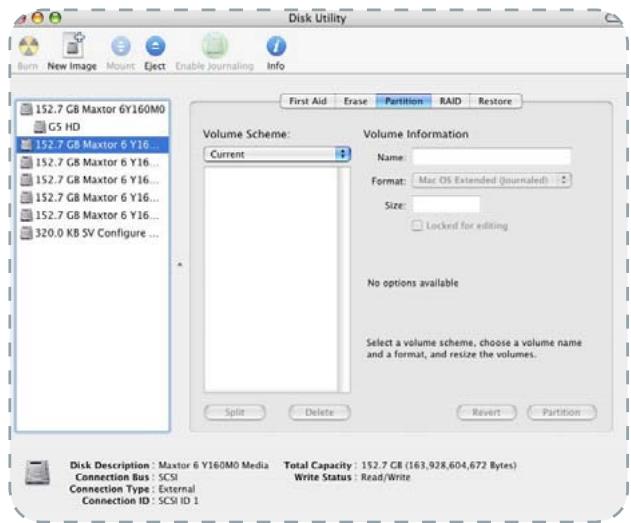
Task: Click the 'Read/Write' write status value
Action: tap(386, 477)
